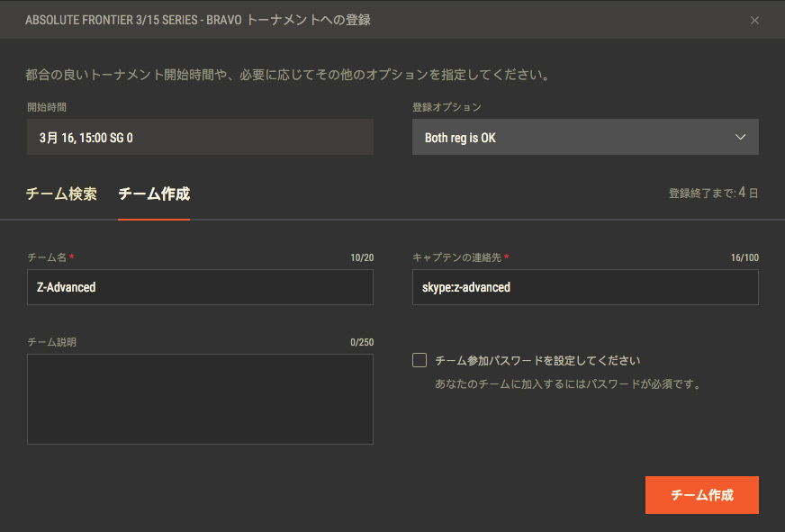Select the チーム作成 tab

point(154,194)
